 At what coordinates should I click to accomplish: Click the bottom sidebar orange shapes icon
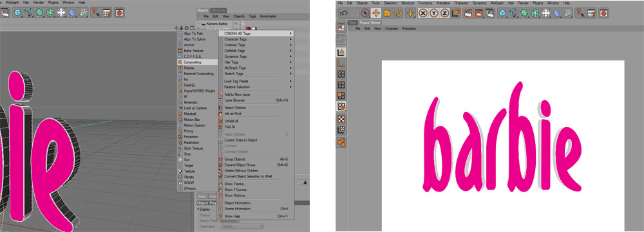click(341, 142)
